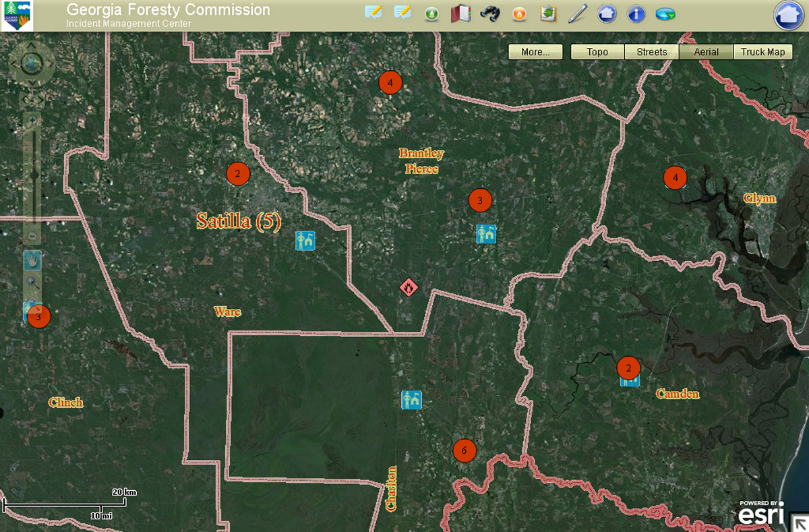Click the station icon near Satilla label
The height and width of the screenshot is (532, 809).
click(305, 241)
